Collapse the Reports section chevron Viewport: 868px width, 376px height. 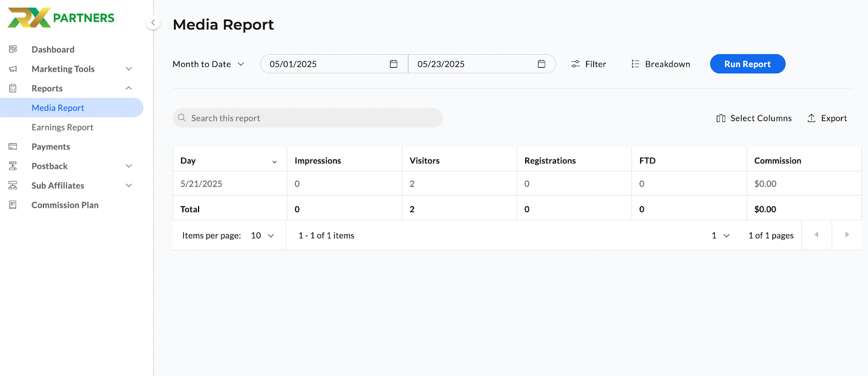[x=129, y=88]
